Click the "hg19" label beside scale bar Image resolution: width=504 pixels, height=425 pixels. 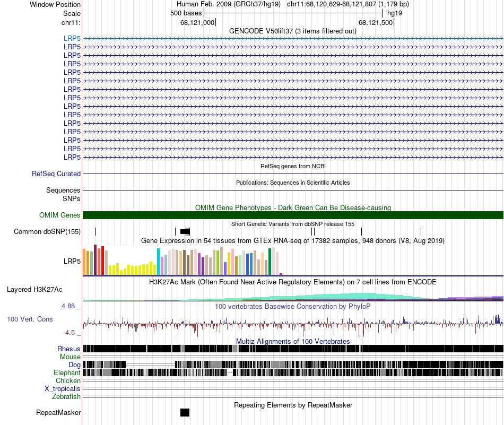click(x=395, y=13)
